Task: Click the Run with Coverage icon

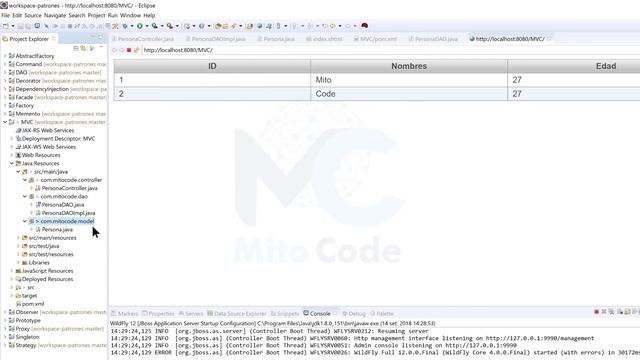Action: [x=155, y=26]
